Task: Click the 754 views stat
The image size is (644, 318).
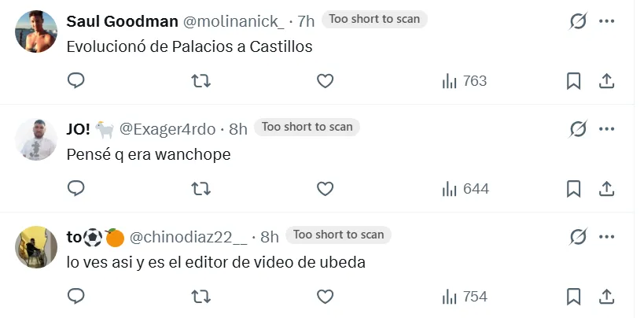Action: tap(465, 297)
